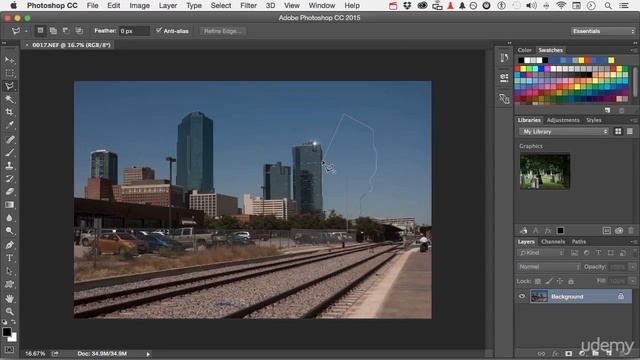Delete swatch using the Swatches trash icon
This screenshot has height=360, width=640.
(x=621, y=111)
